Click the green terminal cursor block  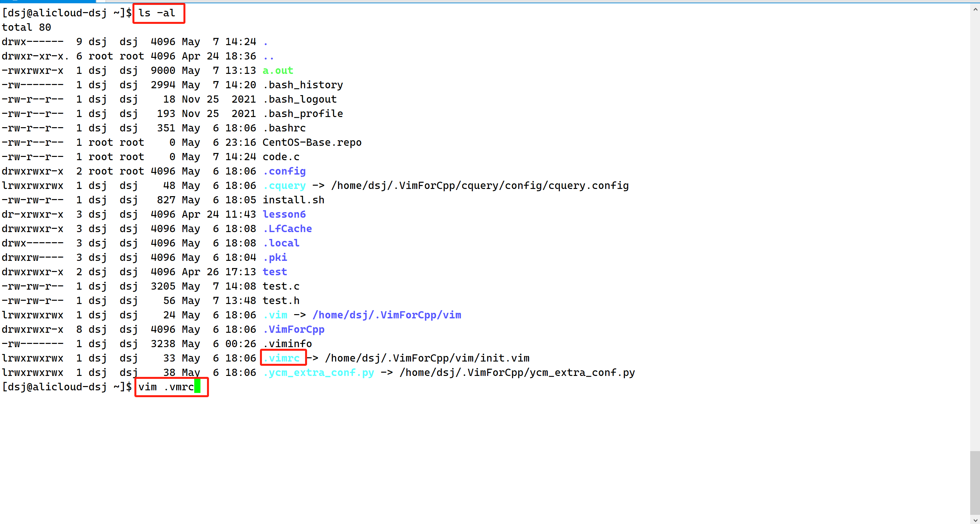tap(197, 387)
